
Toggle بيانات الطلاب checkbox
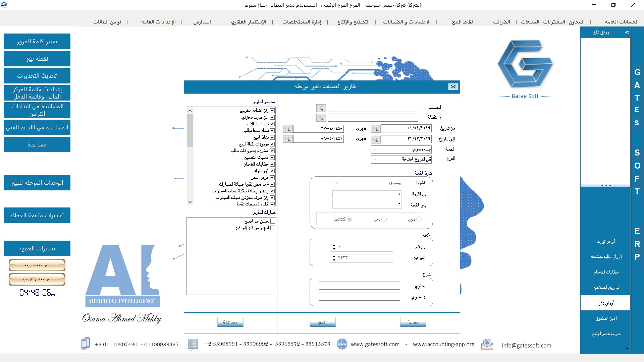pos(272,124)
